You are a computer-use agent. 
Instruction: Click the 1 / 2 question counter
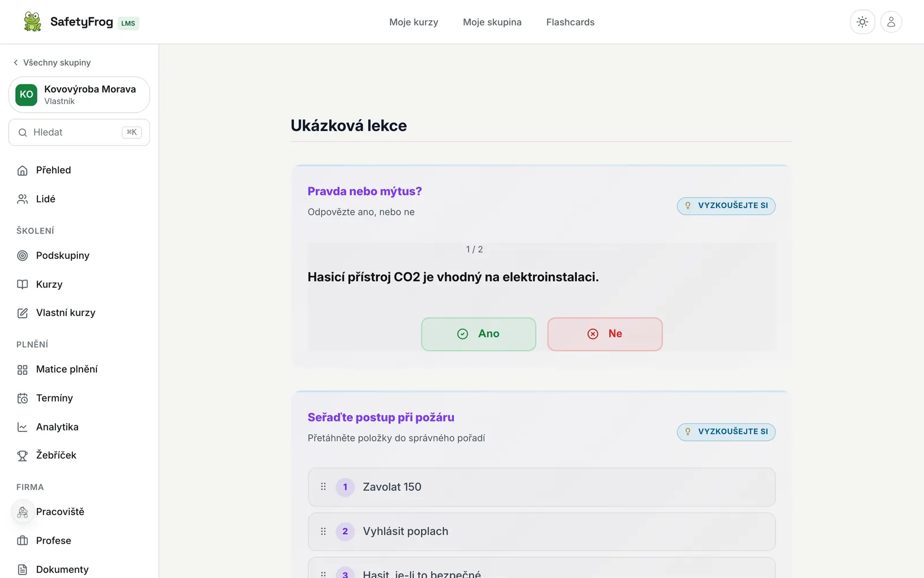[x=474, y=249]
